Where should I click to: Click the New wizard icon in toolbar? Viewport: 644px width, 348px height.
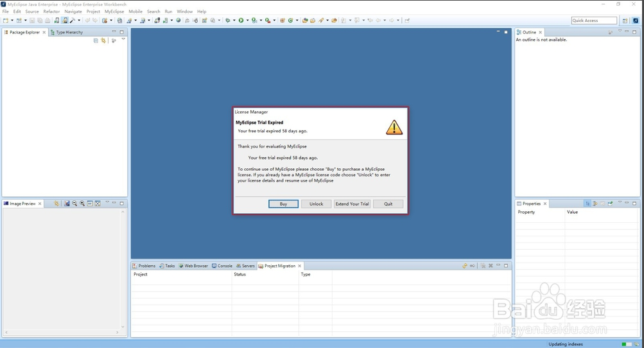(x=6, y=21)
